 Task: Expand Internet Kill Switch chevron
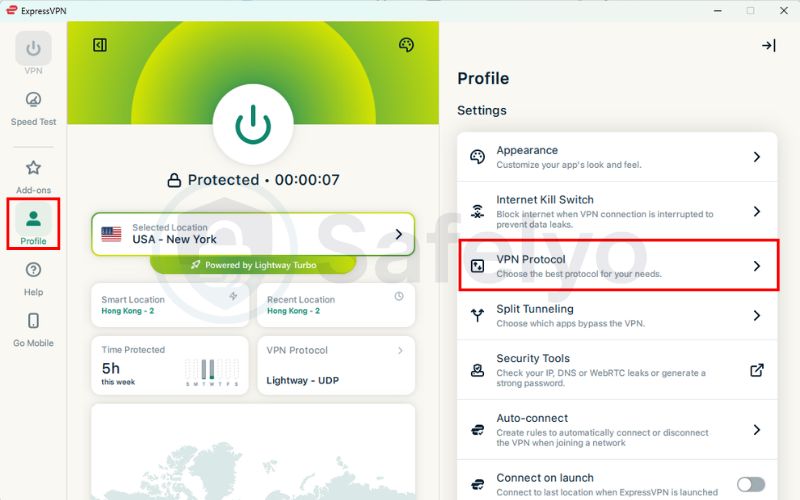tap(757, 211)
